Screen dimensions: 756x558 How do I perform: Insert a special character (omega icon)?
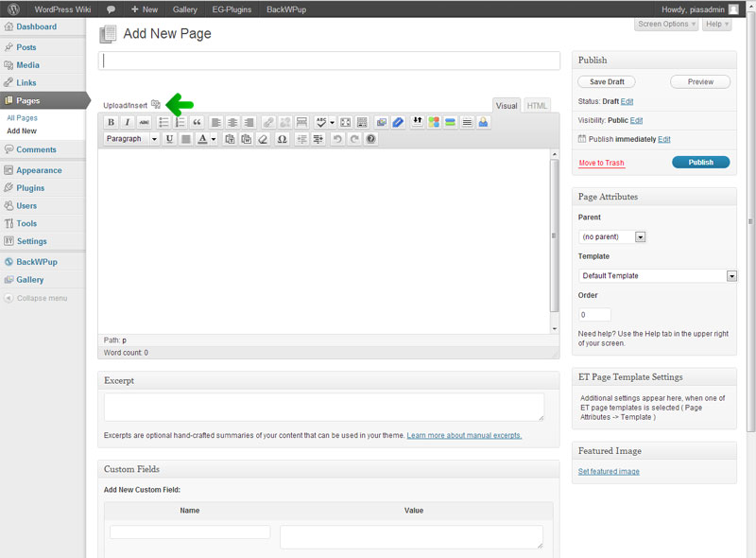coord(282,139)
